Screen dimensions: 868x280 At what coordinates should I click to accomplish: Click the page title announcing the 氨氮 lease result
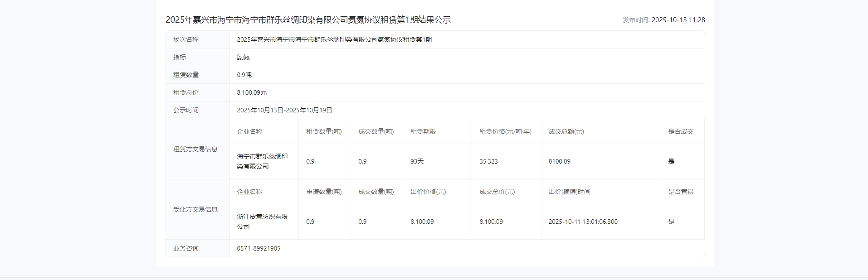coord(308,20)
